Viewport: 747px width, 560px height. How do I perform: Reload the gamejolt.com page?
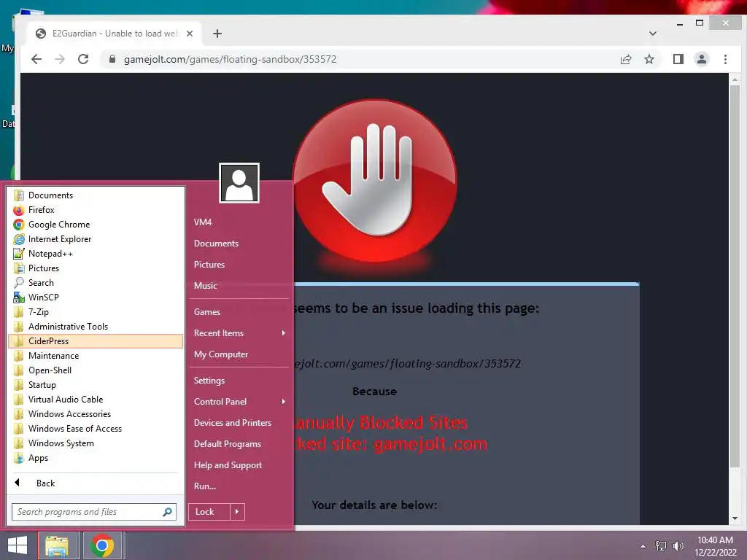(x=83, y=59)
